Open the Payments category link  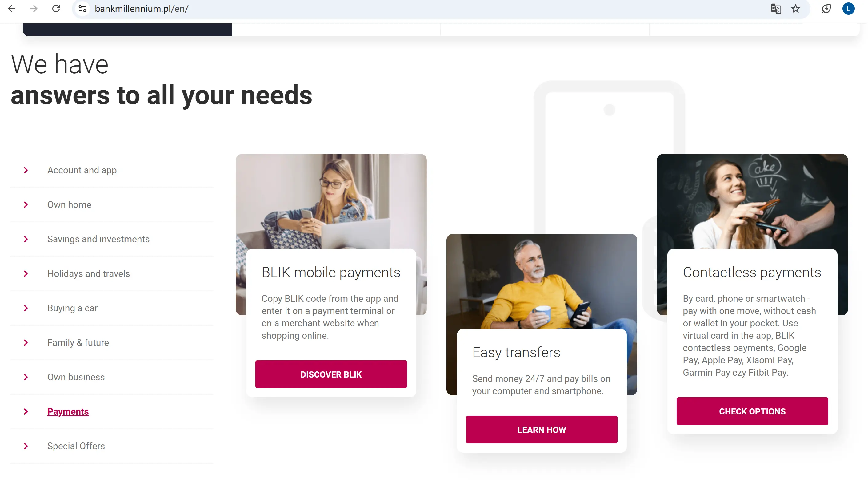[x=68, y=412]
